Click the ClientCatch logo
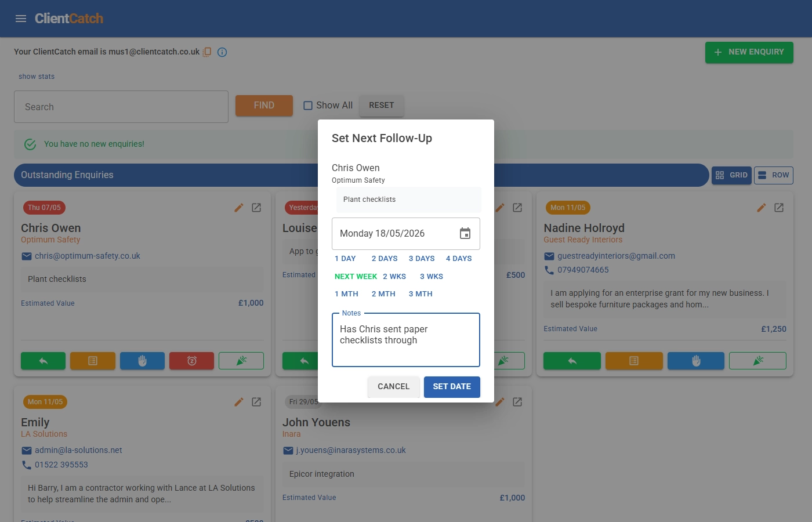 (x=69, y=19)
